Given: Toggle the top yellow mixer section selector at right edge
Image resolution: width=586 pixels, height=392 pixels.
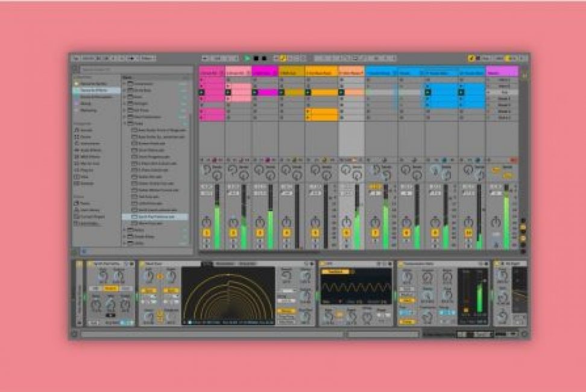Looking at the screenshot, I should [523, 227].
